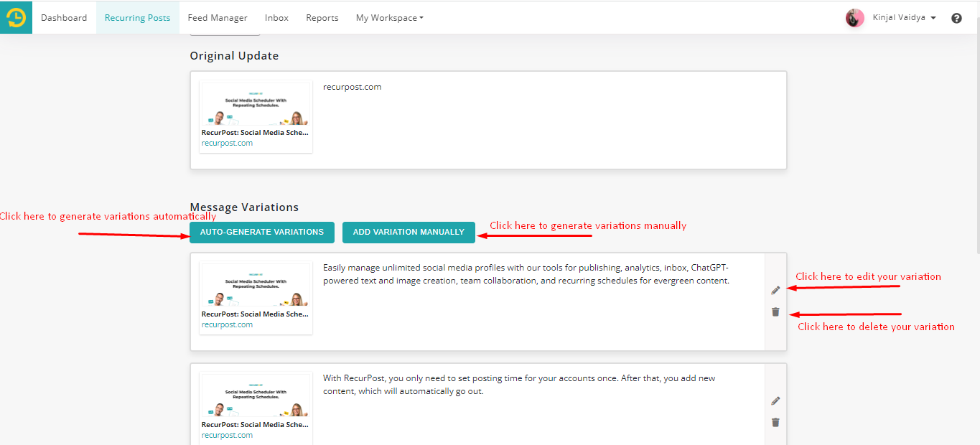
Task: Edit the 'Easily manage unlimited' variation pencil icon
Action: click(x=775, y=290)
